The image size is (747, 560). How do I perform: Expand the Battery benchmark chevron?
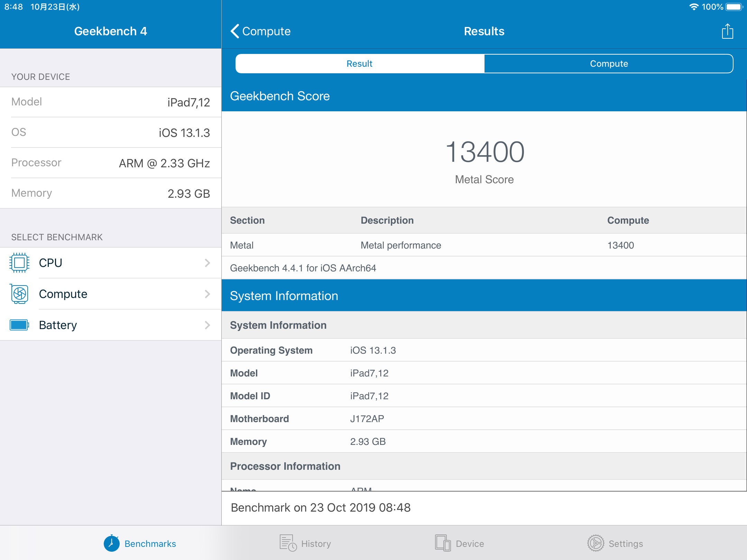pos(207,325)
